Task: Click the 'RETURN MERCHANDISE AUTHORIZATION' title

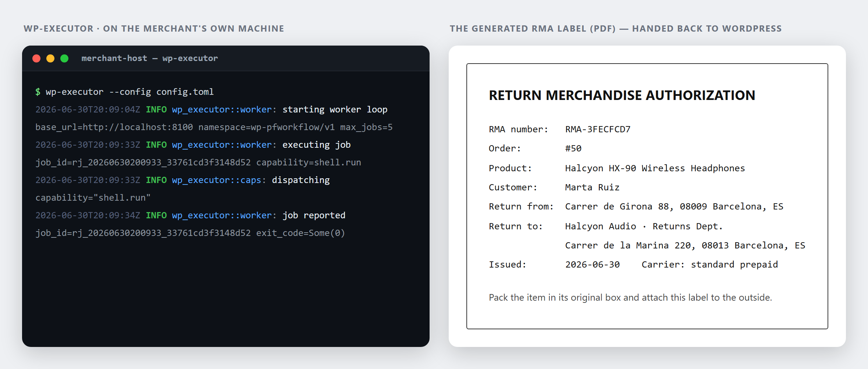Action: pos(622,95)
